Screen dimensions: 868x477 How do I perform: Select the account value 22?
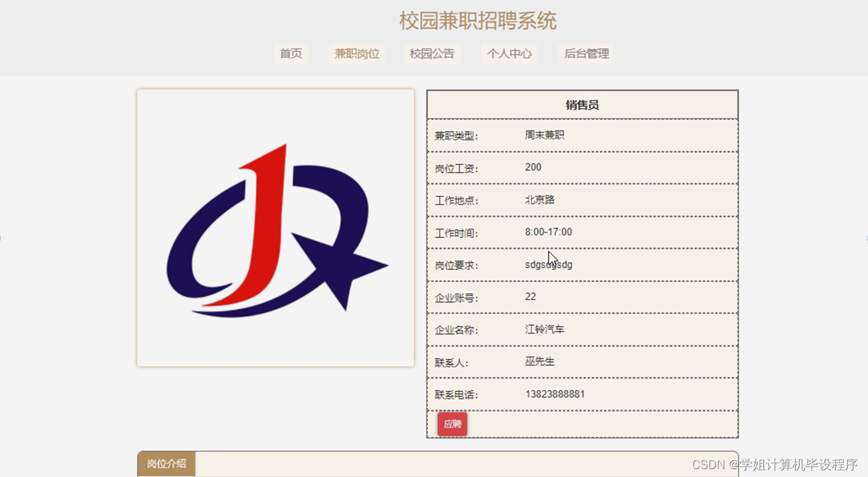531,296
